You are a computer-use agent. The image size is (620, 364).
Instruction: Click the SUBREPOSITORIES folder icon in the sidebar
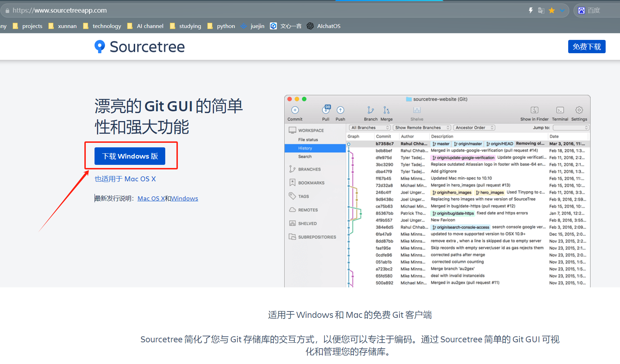click(x=292, y=237)
